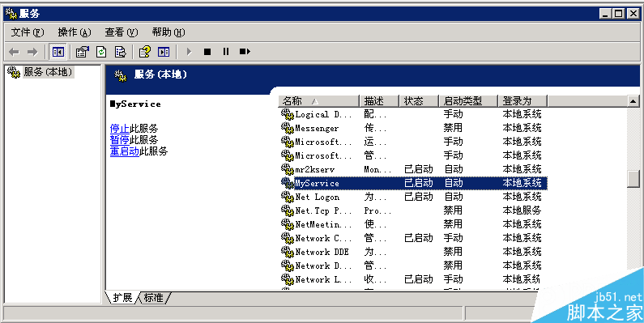The image size is (644, 323).
Task: Click the Stop Service square icon
Action: coord(207,52)
